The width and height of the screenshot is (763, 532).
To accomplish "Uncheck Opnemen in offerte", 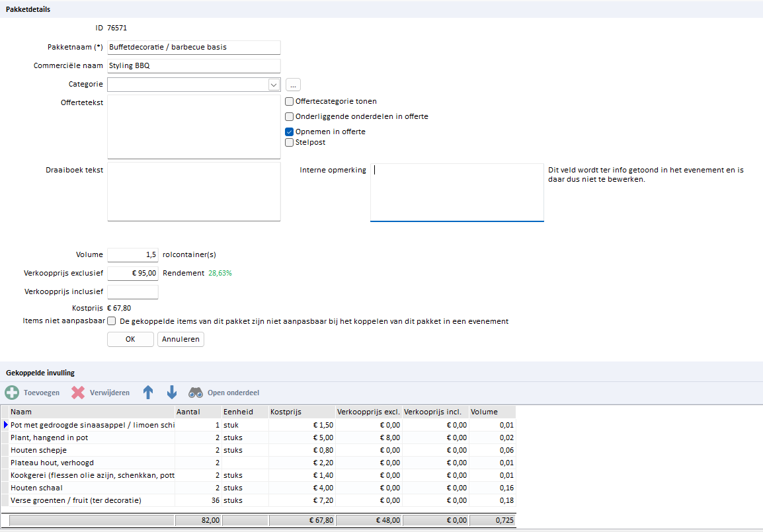I will (289, 132).
